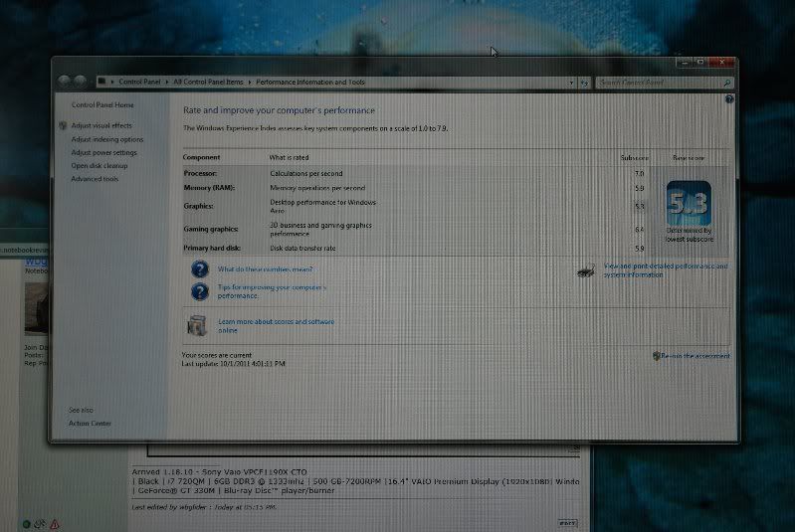Open 'Control Panel Home' in the sidebar
795x532 pixels.
coord(102,104)
